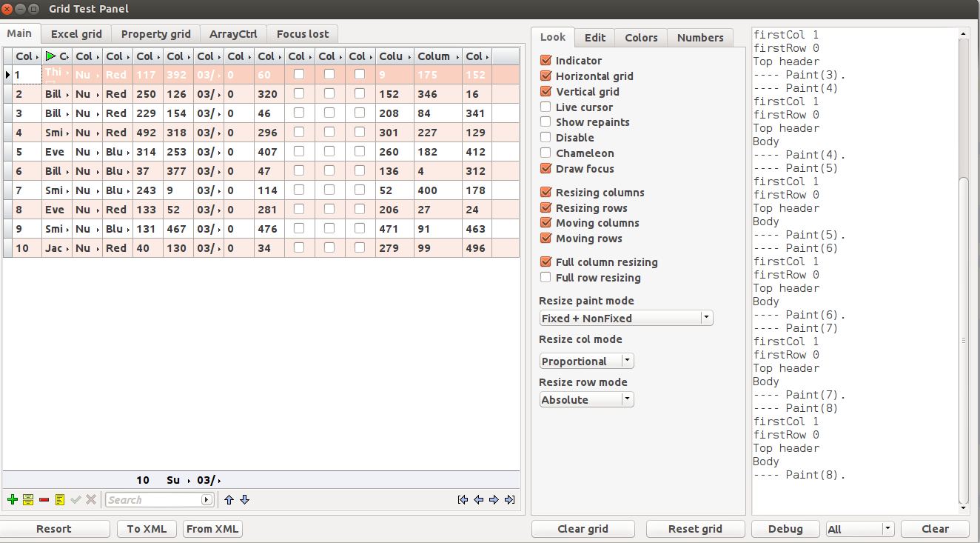Toggle Horizontal grid checkbox
Viewport: 980px width, 543px height.
tap(546, 76)
